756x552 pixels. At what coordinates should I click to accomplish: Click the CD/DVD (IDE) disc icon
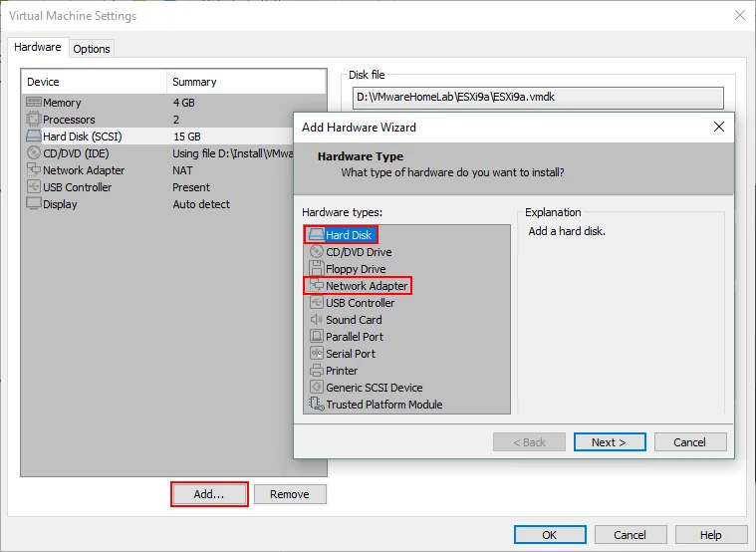[x=34, y=153]
